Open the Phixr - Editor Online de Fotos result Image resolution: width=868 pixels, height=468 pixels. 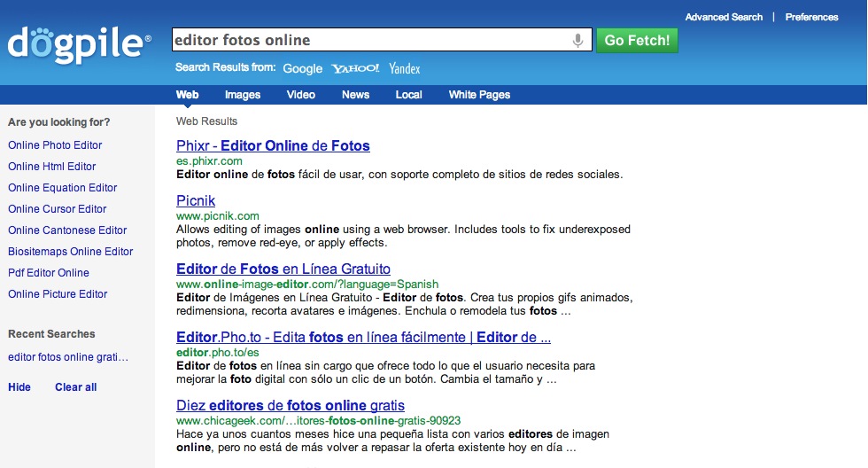[x=273, y=146]
